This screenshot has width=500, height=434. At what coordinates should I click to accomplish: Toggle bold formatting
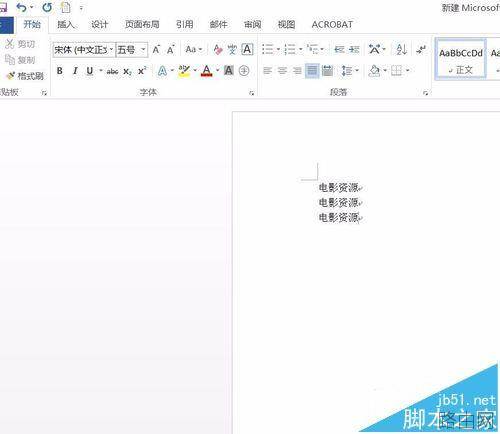click(x=60, y=71)
